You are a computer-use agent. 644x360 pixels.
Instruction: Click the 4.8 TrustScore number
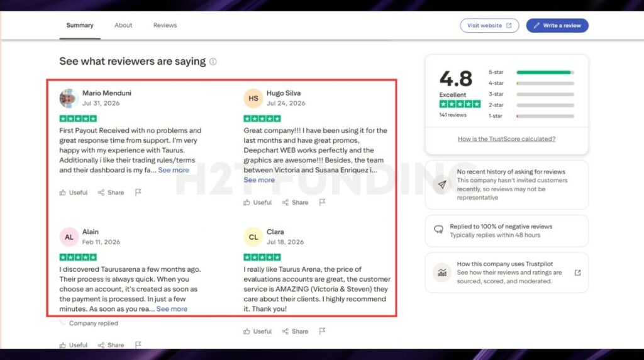tap(456, 79)
